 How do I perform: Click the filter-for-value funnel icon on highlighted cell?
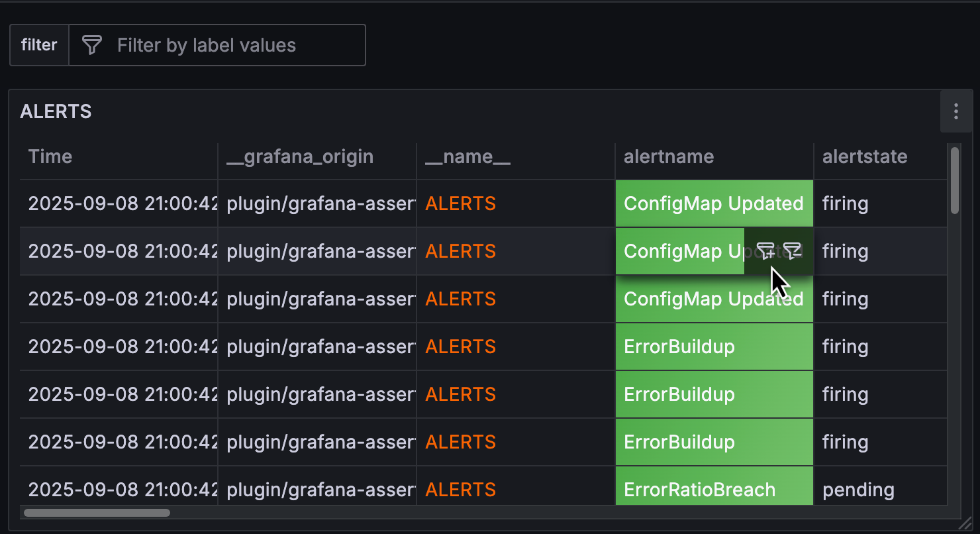767,252
